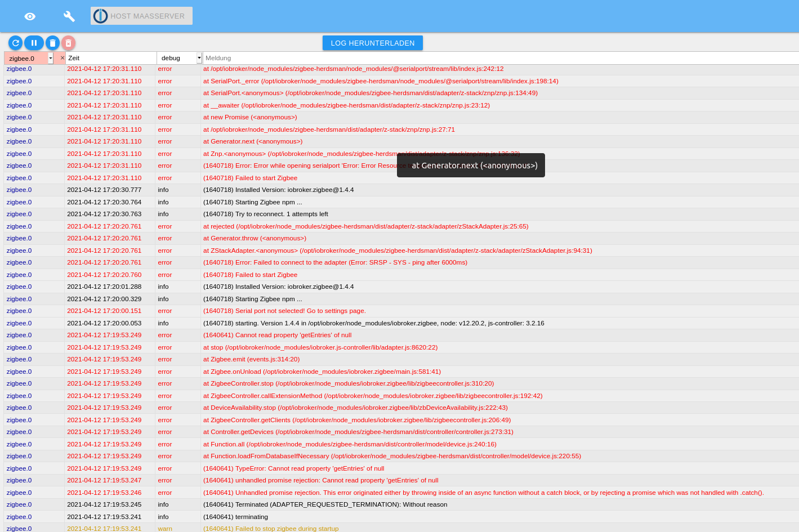Toggle the eye visibility icon in top bar
This screenshot has height=532, width=799.
point(30,16)
